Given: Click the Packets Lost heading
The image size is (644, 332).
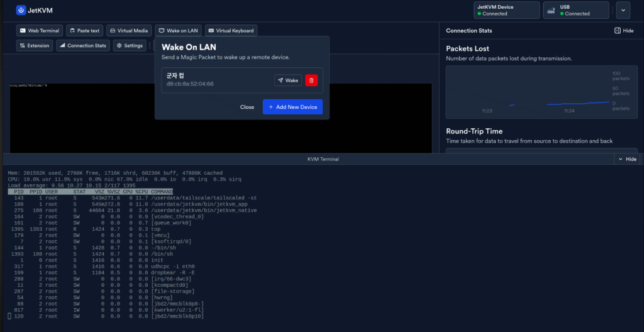Looking at the screenshot, I should [x=467, y=48].
